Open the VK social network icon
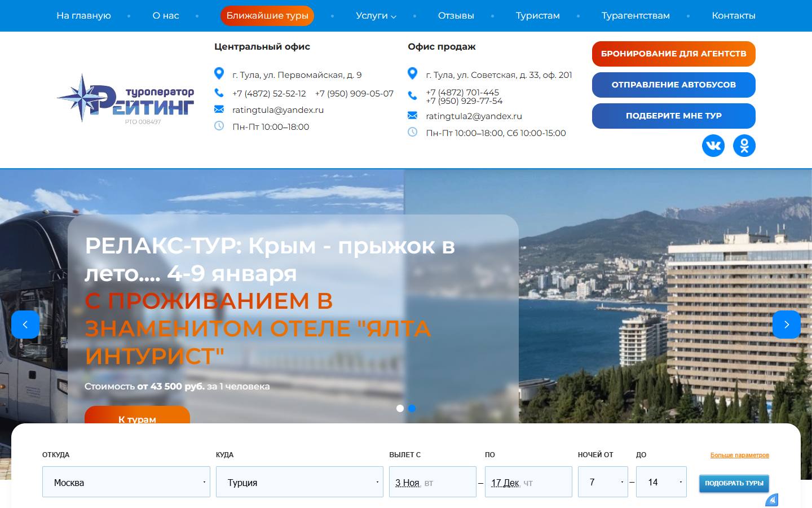The image size is (812, 508). (x=713, y=146)
